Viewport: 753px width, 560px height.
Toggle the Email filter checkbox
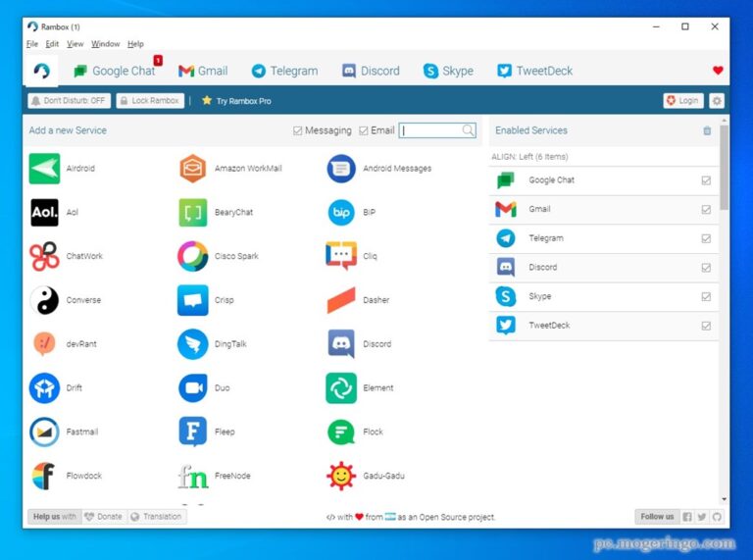click(x=364, y=130)
